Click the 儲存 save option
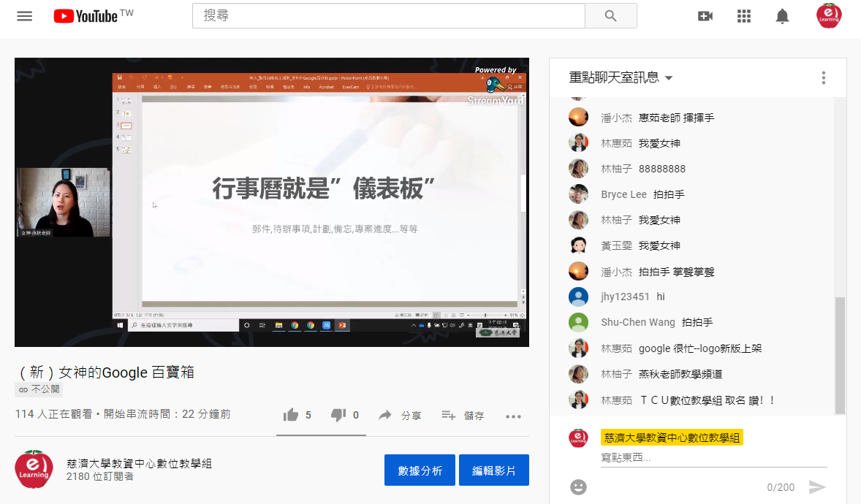This screenshot has width=861, height=504. pyautogui.click(x=463, y=416)
